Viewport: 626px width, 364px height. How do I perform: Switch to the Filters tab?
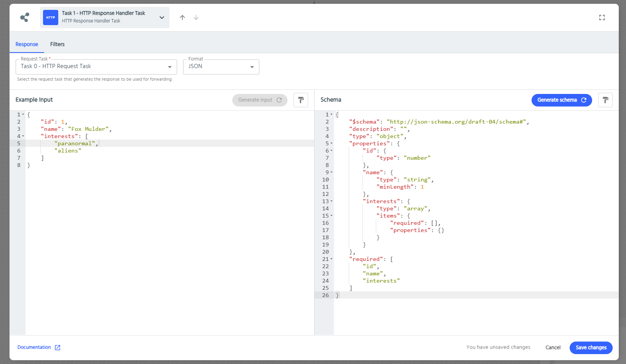[57, 44]
